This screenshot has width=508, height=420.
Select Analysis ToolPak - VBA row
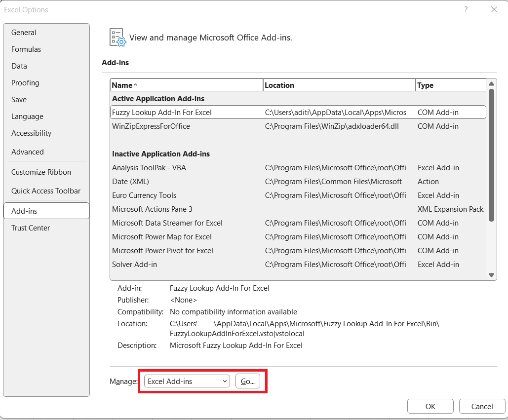tap(298, 168)
